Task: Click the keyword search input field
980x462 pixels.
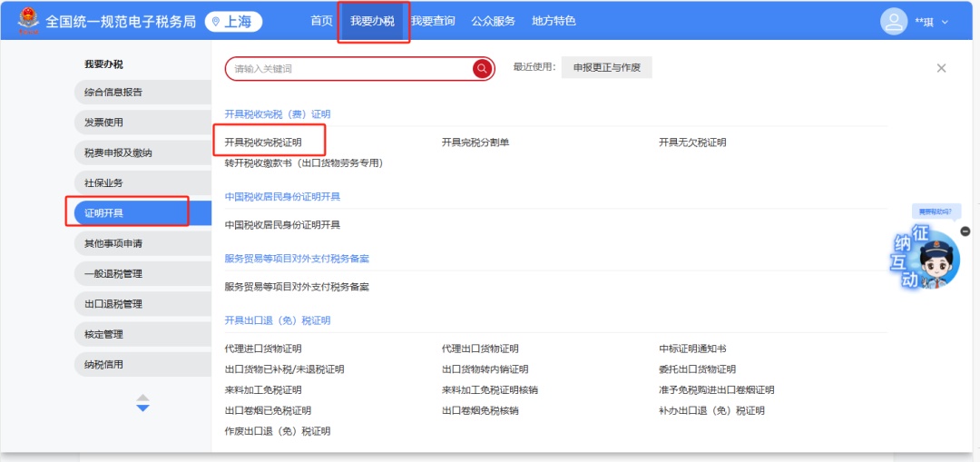Action: click(349, 69)
